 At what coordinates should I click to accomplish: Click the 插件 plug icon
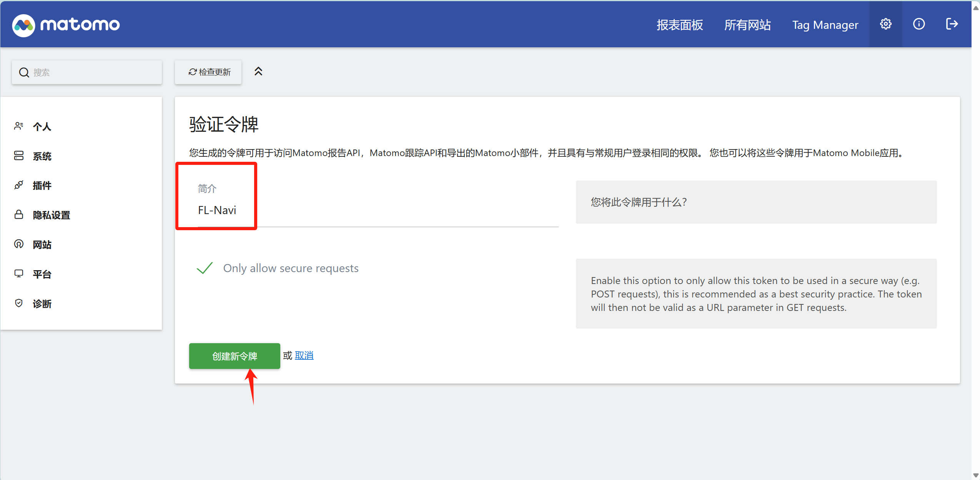[x=18, y=185]
